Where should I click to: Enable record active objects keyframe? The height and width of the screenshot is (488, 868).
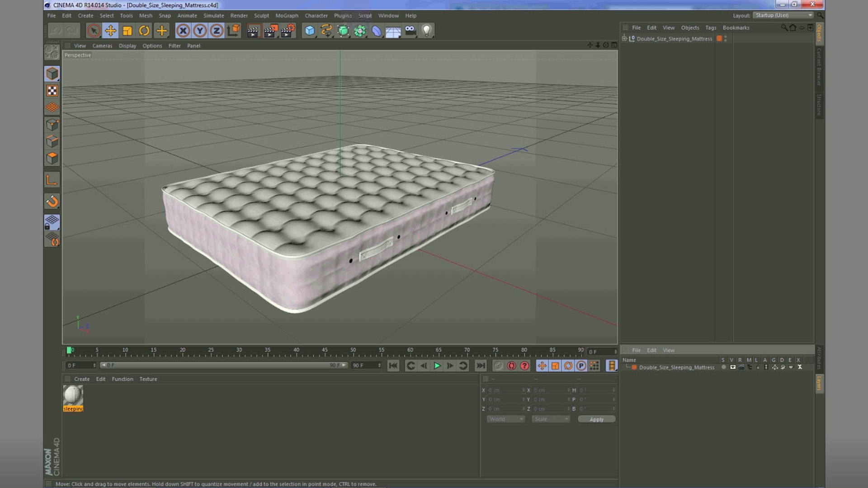(498, 366)
